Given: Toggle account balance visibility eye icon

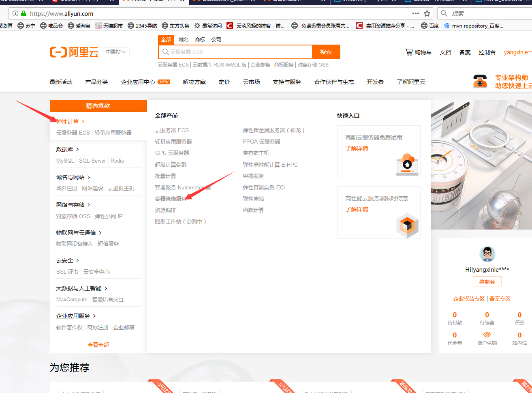Looking at the screenshot, I should point(487,335).
